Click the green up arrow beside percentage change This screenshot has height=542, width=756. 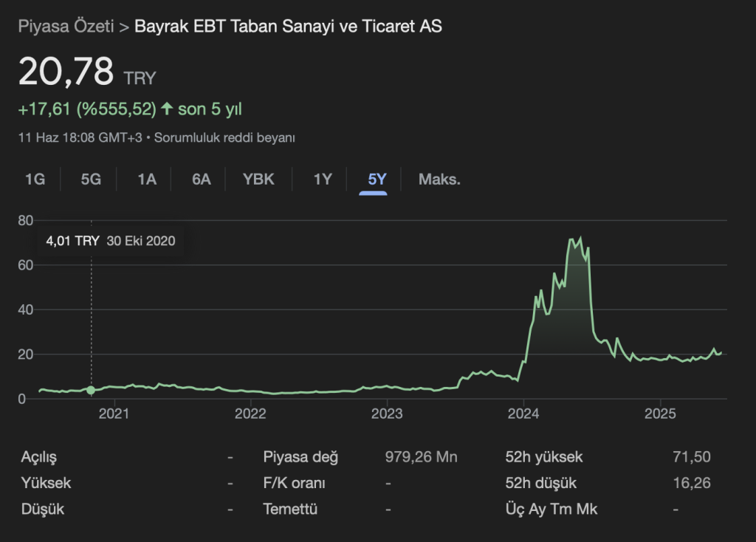pyautogui.click(x=167, y=109)
